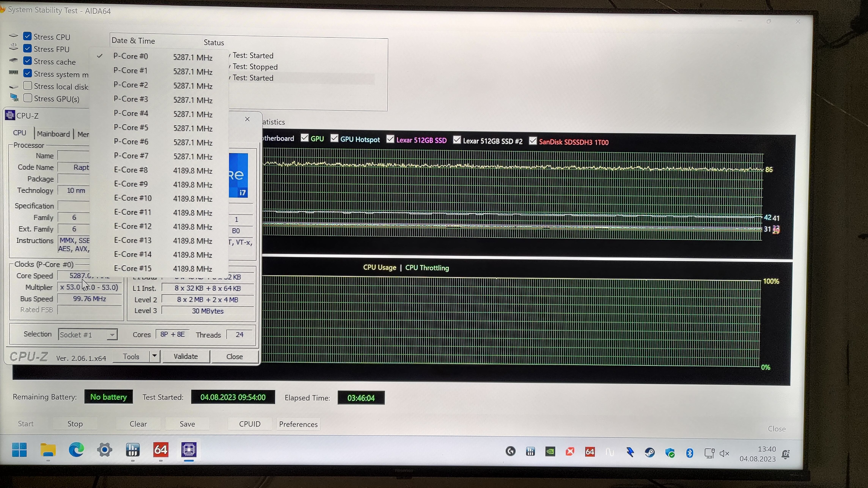Click the Core Speed value field
868x488 pixels.
89,276
